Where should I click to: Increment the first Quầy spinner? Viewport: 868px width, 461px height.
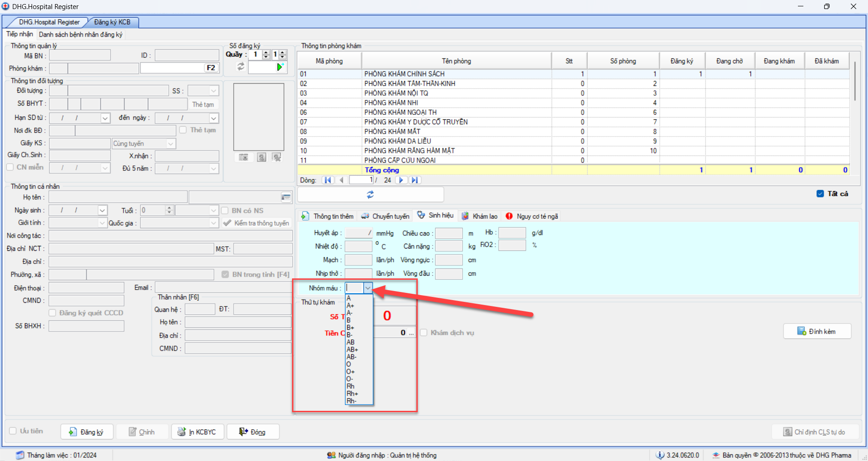tap(266, 52)
